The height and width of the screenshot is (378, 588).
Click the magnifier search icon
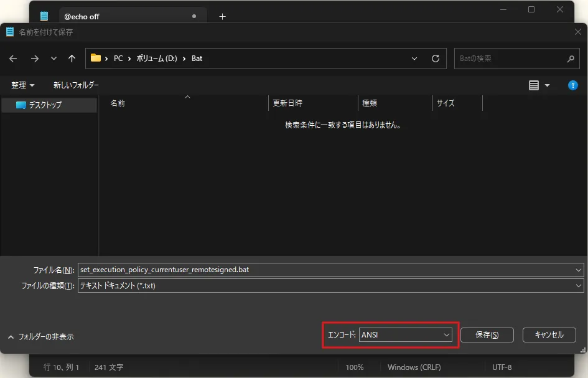coord(571,59)
